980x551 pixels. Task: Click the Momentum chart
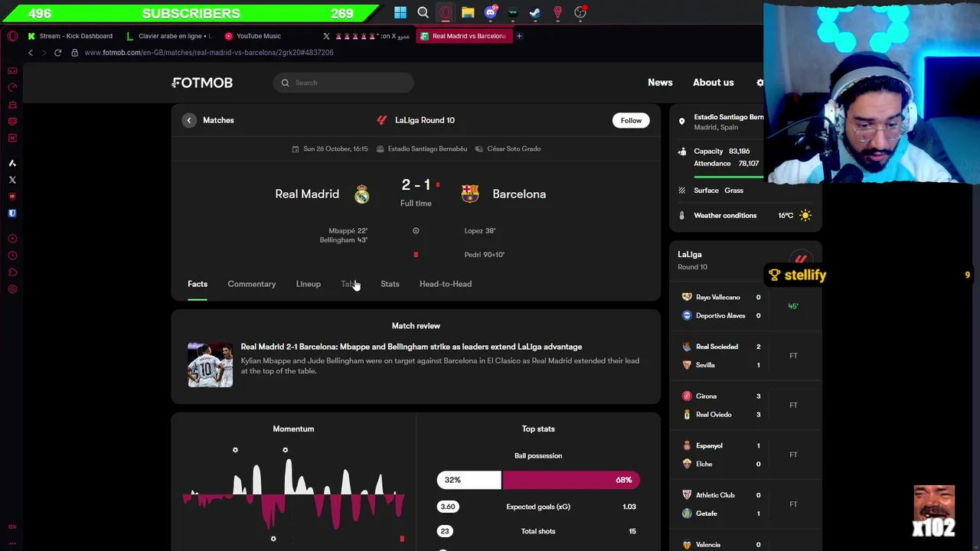[294, 494]
